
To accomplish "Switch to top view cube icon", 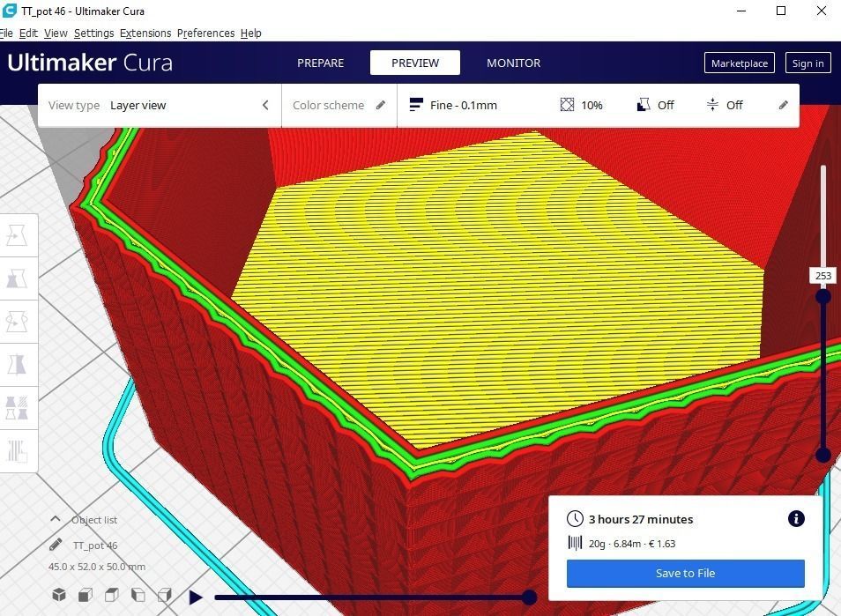I will point(112,595).
